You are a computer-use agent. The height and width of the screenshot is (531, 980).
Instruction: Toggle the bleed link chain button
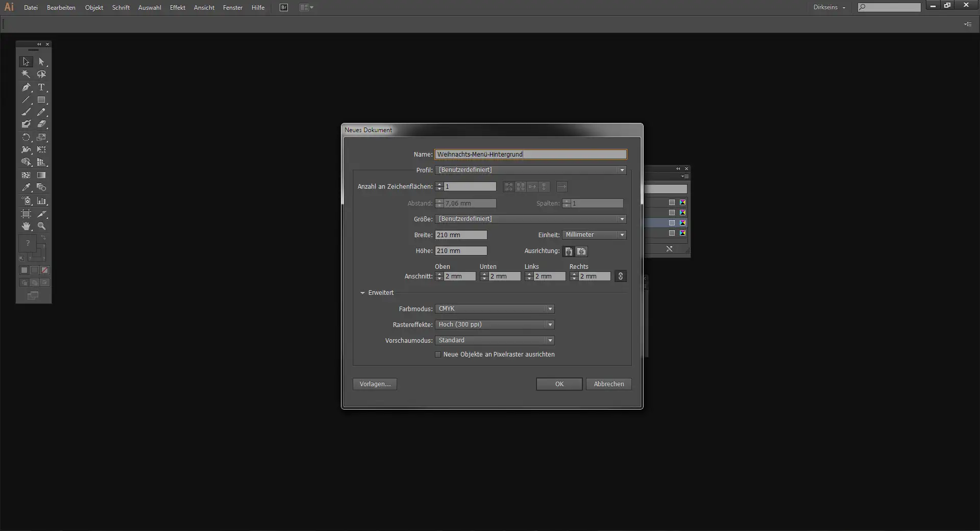[x=620, y=276]
